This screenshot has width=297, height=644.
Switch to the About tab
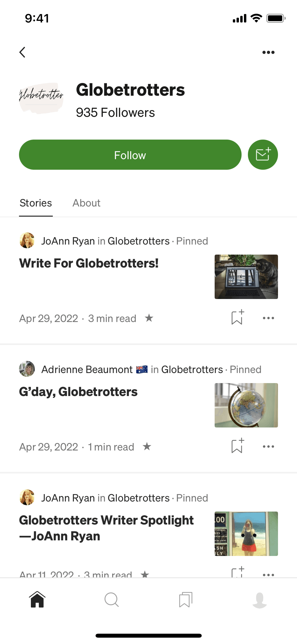pyautogui.click(x=86, y=203)
